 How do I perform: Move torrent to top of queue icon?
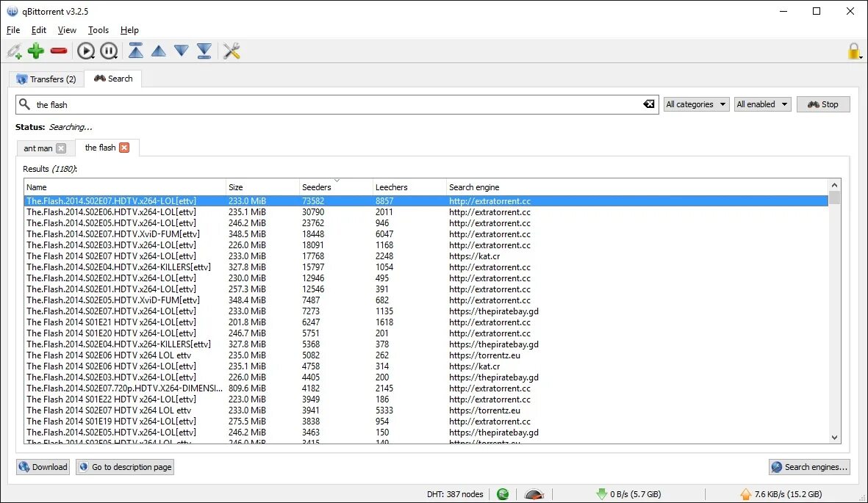136,51
